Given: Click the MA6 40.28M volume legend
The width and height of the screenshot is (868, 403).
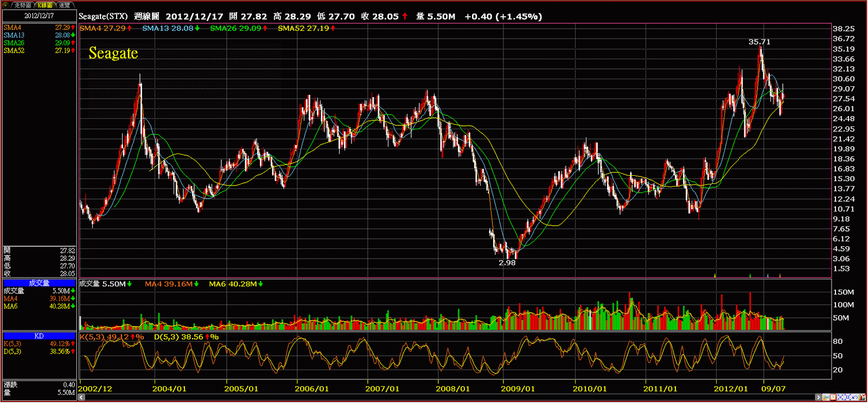Looking at the screenshot, I should tap(236, 284).
